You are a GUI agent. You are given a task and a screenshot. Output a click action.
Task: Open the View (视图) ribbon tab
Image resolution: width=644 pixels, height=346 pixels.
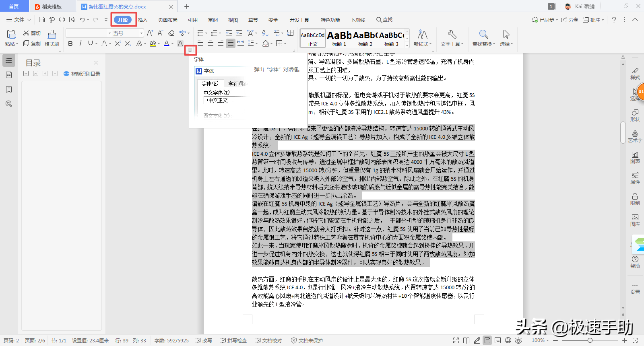233,20
